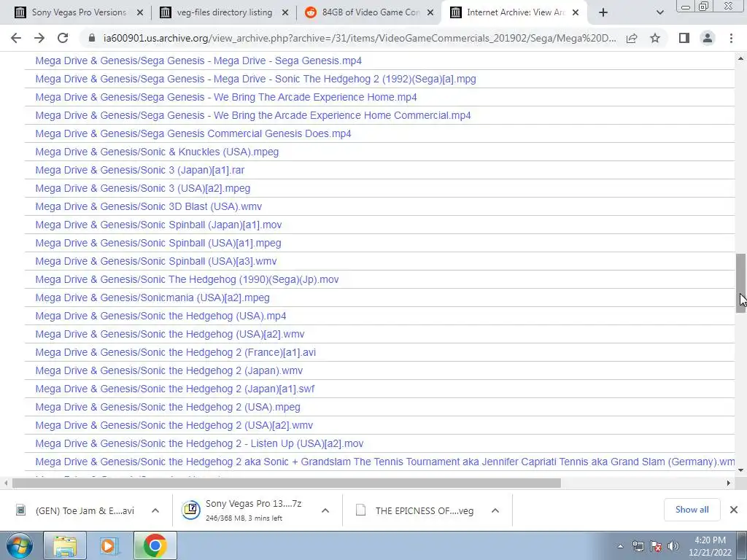Viewport: 747px width, 560px height.
Task: Open a new tab with the plus button
Action: (603, 12)
